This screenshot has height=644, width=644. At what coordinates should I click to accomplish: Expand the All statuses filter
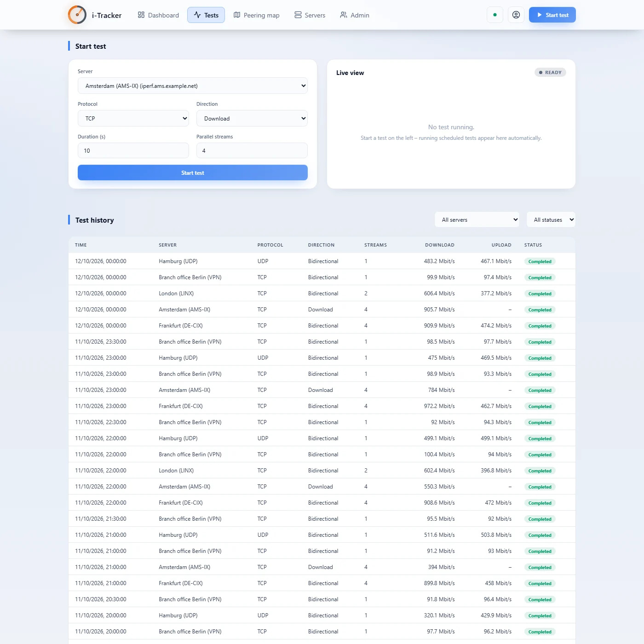click(x=551, y=219)
